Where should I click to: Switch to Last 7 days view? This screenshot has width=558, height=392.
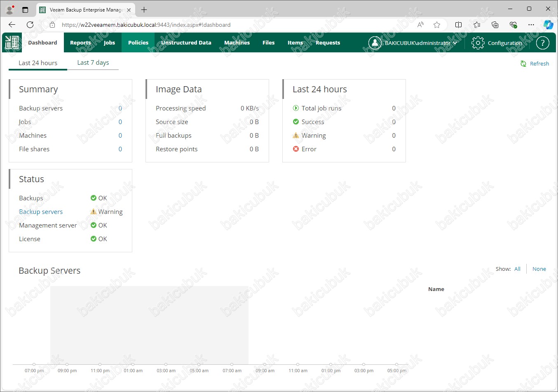tap(93, 63)
